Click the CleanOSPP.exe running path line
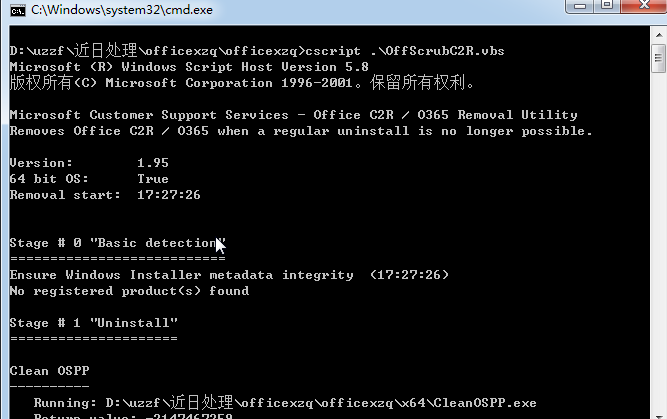 click(x=285, y=403)
